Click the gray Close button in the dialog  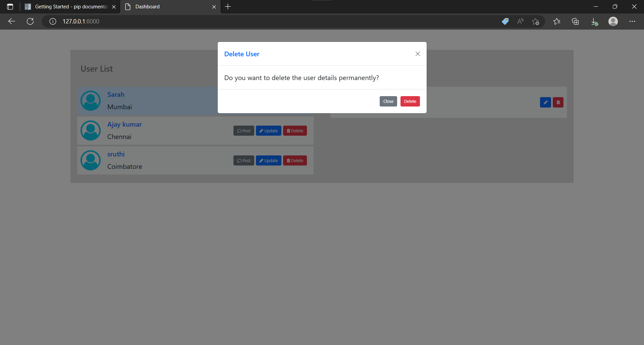(388, 101)
